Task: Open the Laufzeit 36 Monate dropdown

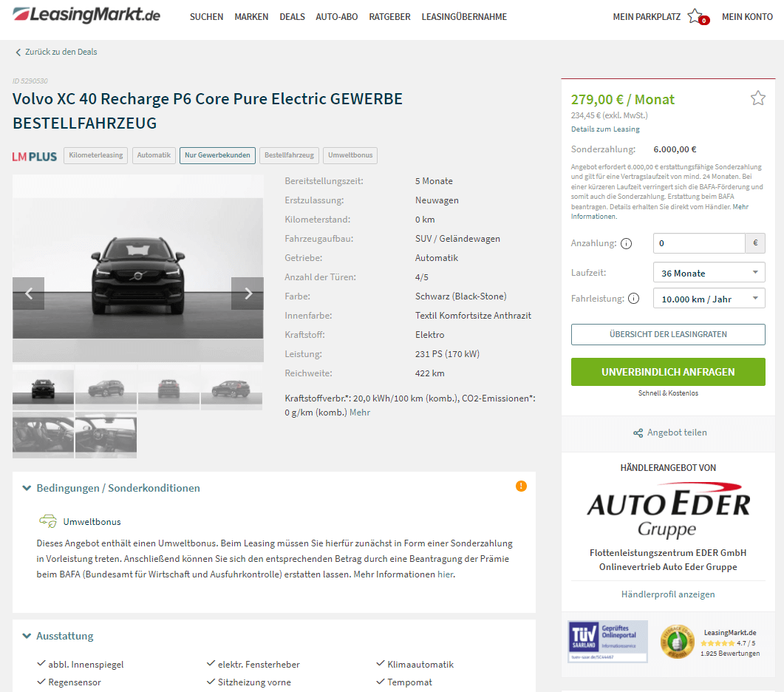Action: 709,273
